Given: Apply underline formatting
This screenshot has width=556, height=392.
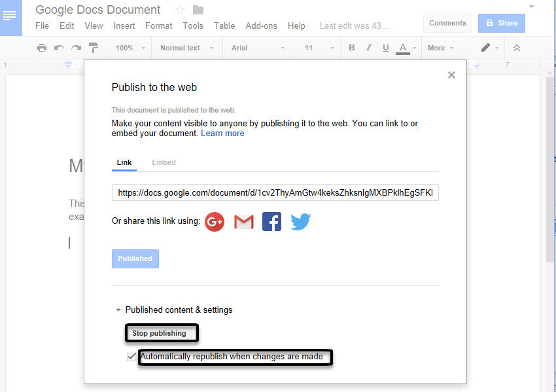Looking at the screenshot, I should pos(386,48).
